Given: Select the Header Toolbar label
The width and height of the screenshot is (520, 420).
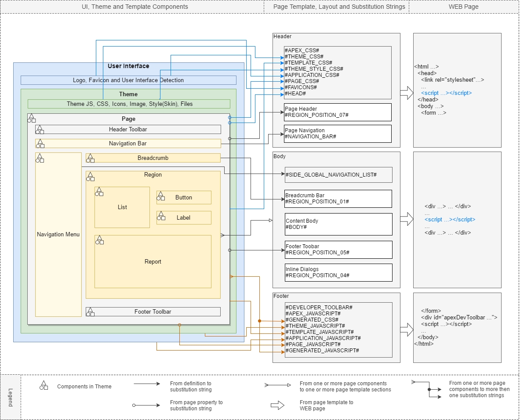Looking at the screenshot, I should (128, 129).
